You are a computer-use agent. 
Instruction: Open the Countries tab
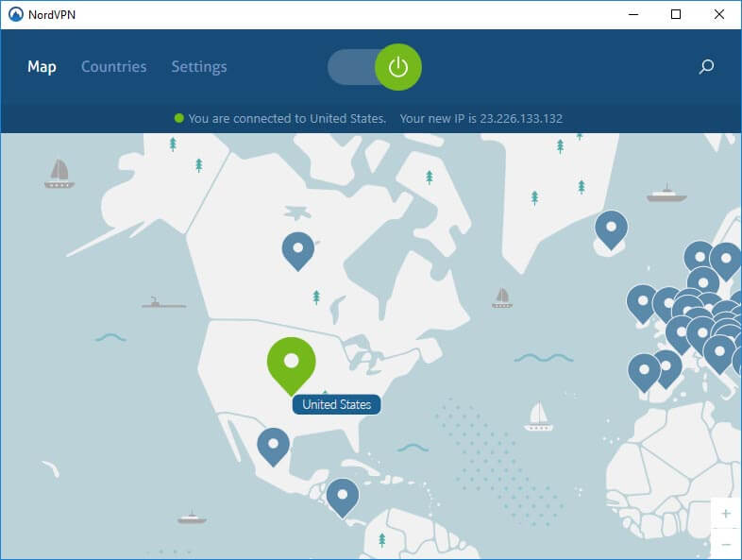[113, 67]
